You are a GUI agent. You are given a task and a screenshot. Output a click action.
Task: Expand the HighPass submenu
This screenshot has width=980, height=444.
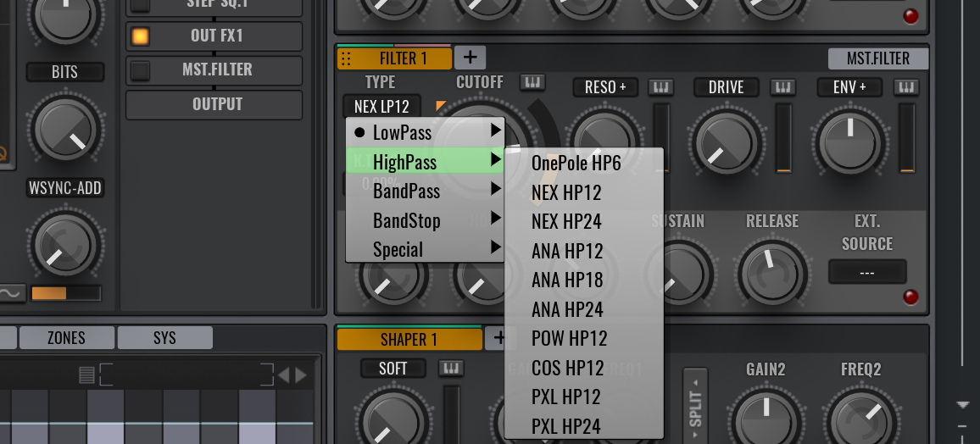(x=425, y=162)
